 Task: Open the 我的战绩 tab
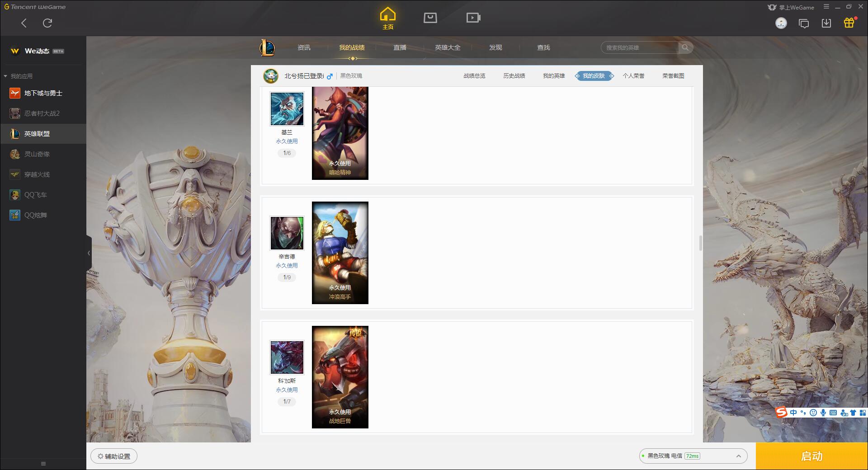point(352,47)
